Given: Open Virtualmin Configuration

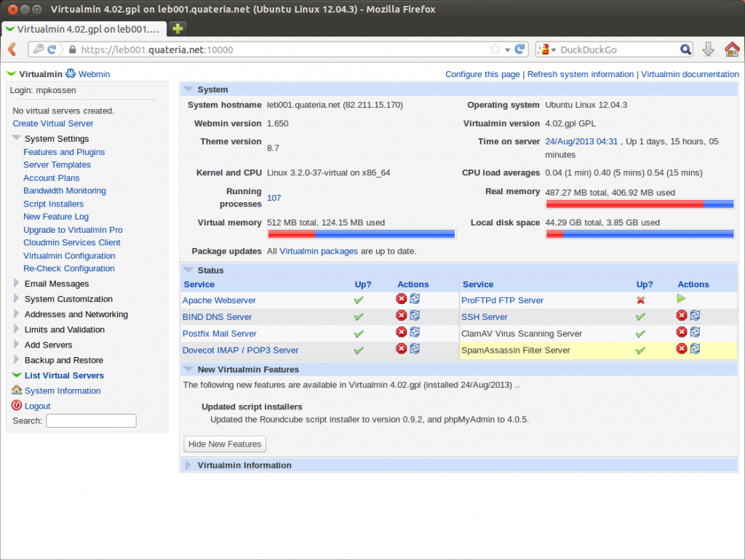Looking at the screenshot, I should tap(69, 255).
